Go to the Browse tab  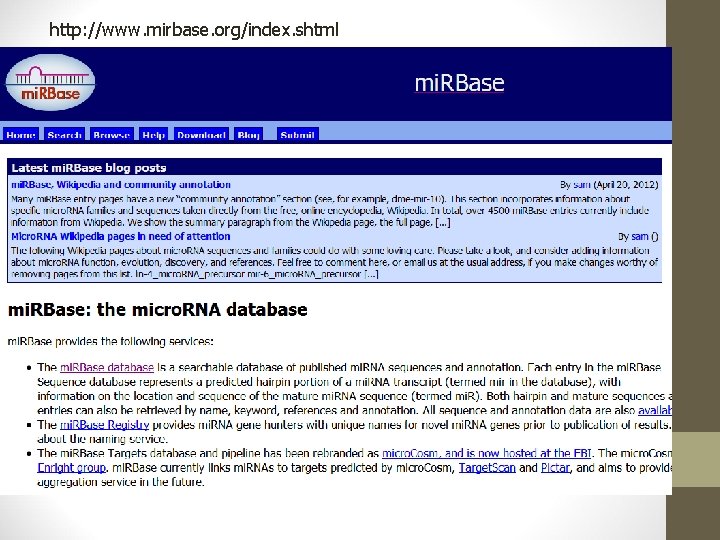112,135
